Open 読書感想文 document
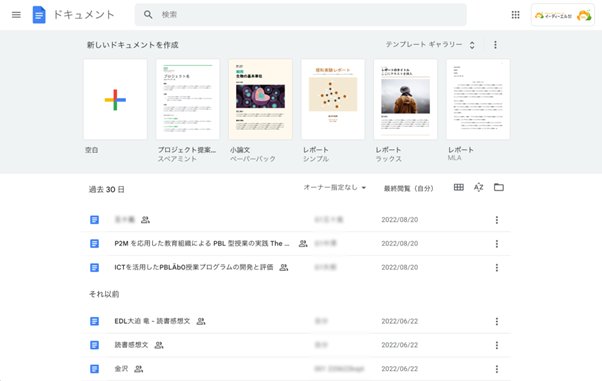Screen dimensions: 602x381 (x=131, y=345)
